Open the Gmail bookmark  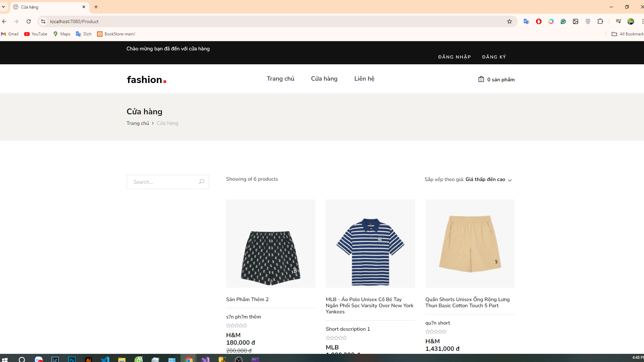(10, 34)
